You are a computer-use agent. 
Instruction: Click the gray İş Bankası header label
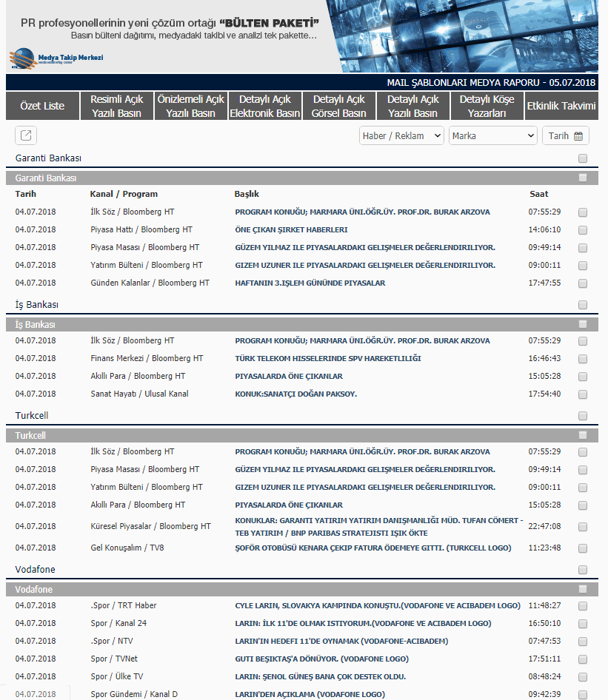tap(36, 325)
